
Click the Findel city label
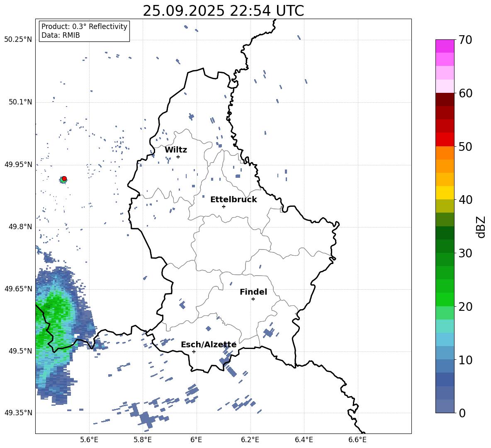pos(253,292)
